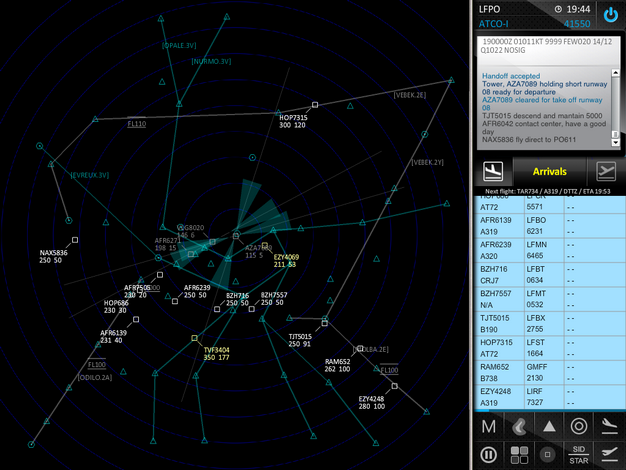Toggle waypoint triangle markers display
626x470 pixels.
(x=549, y=427)
